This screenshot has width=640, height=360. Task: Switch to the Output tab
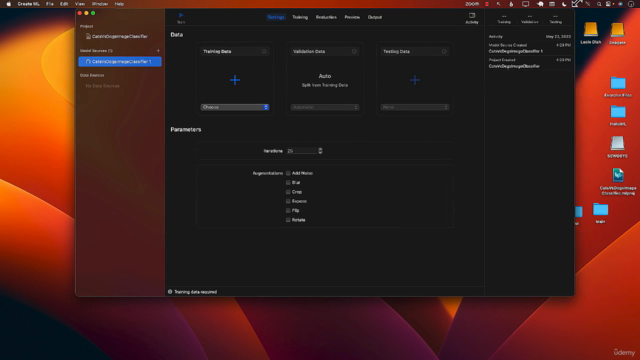375,17
